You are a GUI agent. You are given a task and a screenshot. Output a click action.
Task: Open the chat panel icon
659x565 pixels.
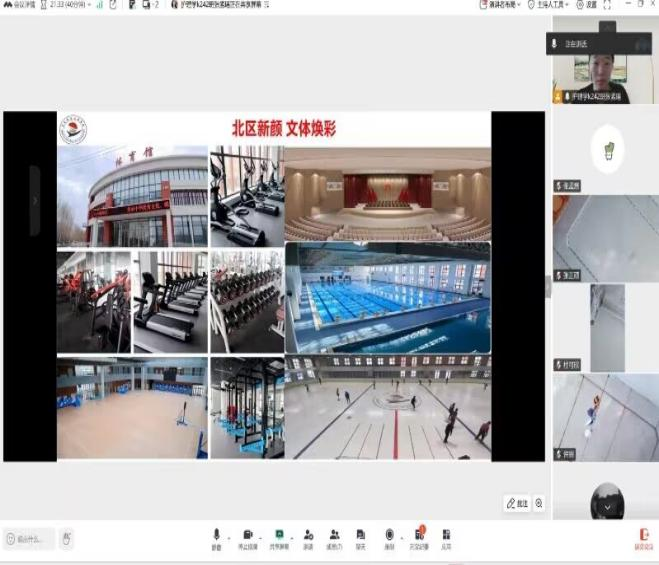coord(361,537)
